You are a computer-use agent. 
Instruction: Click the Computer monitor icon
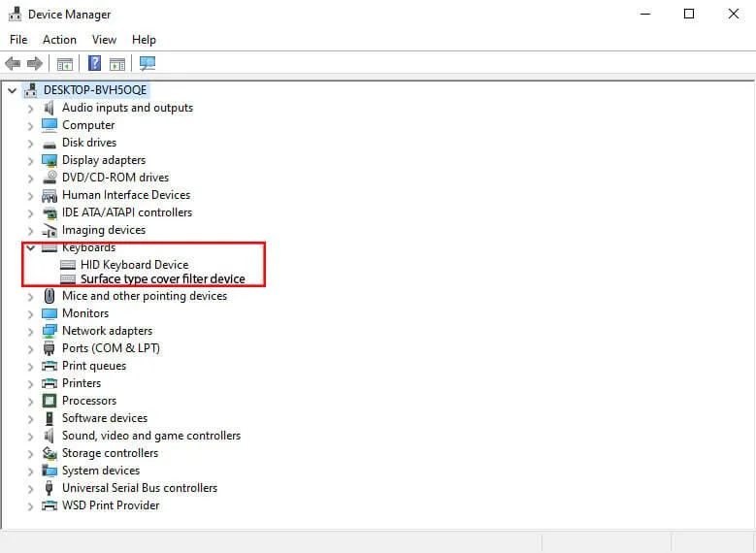pyautogui.click(x=49, y=125)
